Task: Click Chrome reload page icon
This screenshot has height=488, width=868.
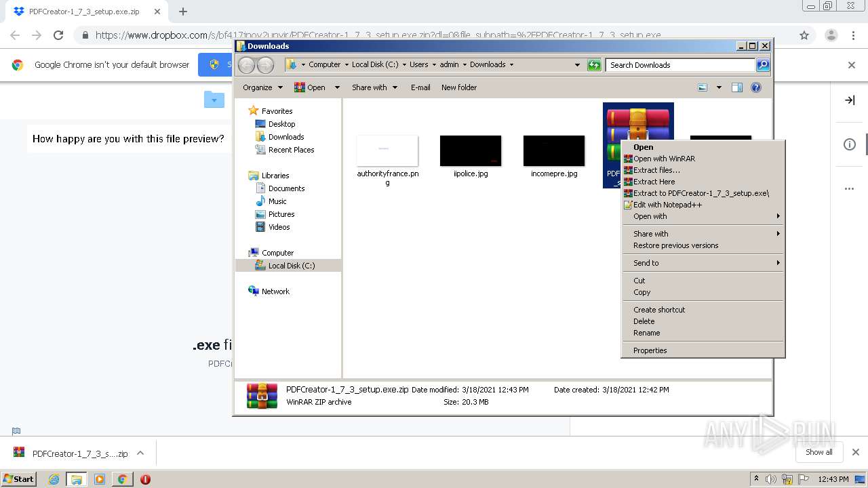Action: (58, 35)
